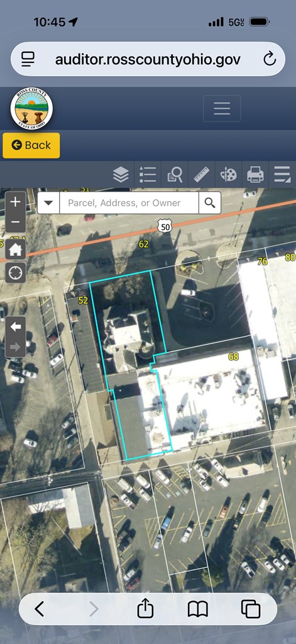The image size is (296, 644).
Task: Open the toolbar overflow menu
Action: tap(282, 175)
